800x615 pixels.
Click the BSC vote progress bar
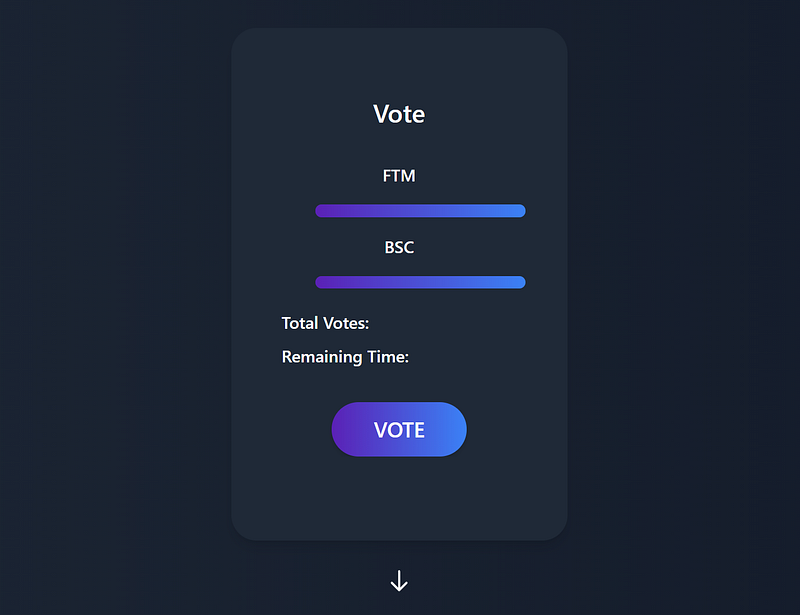point(420,282)
